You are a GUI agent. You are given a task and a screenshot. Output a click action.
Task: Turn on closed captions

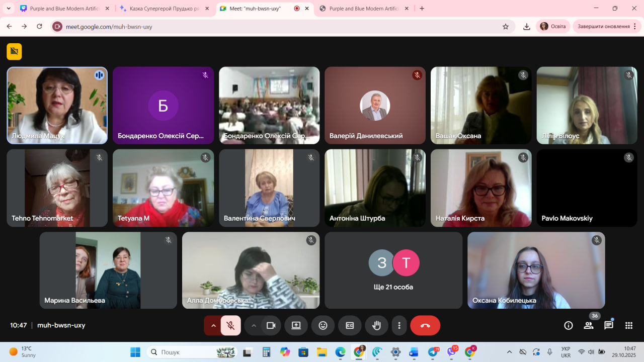(x=350, y=325)
